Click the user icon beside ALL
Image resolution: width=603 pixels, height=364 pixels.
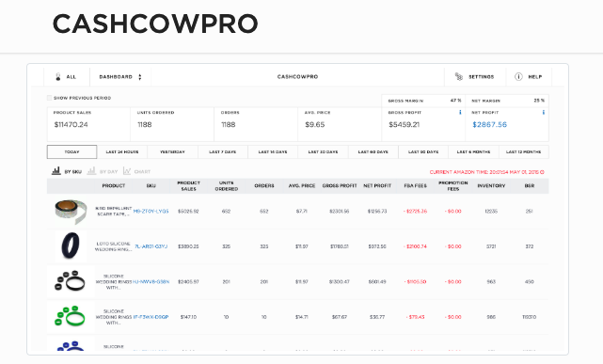[x=58, y=76]
